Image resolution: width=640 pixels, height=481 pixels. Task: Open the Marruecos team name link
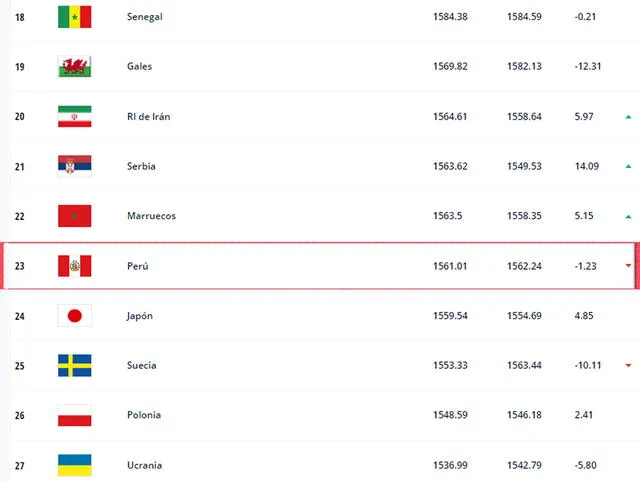point(151,216)
